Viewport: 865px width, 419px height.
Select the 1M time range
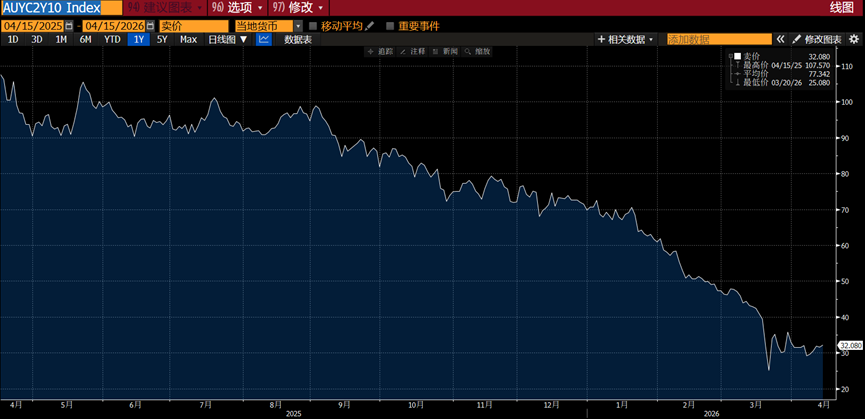[61, 40]
